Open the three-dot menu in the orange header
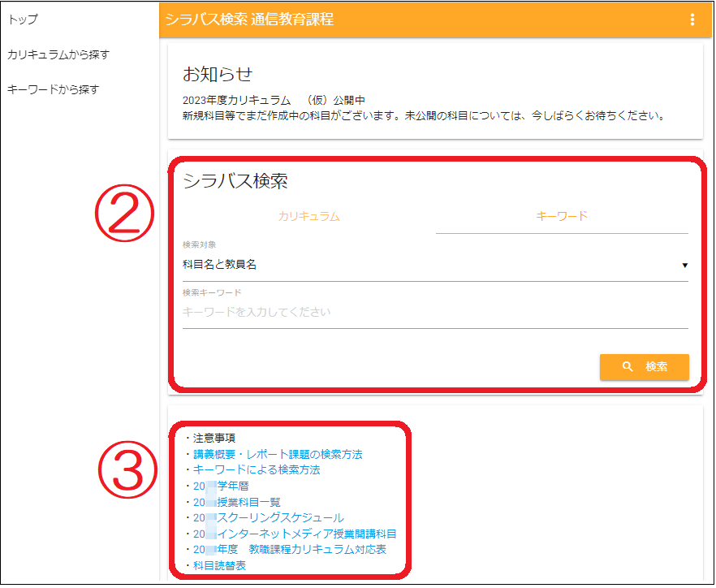 point(692,19)
